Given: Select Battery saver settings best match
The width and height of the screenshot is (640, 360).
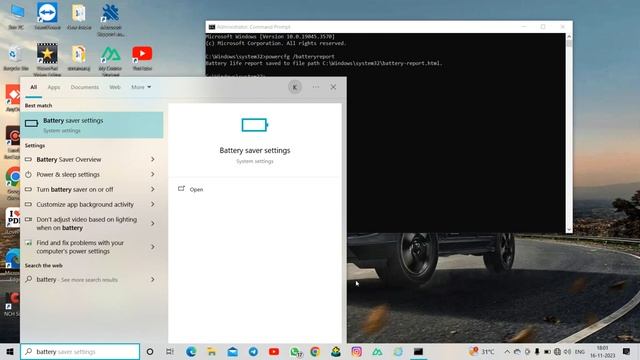Looking at the screenshot, I should [x=92, y=125].
